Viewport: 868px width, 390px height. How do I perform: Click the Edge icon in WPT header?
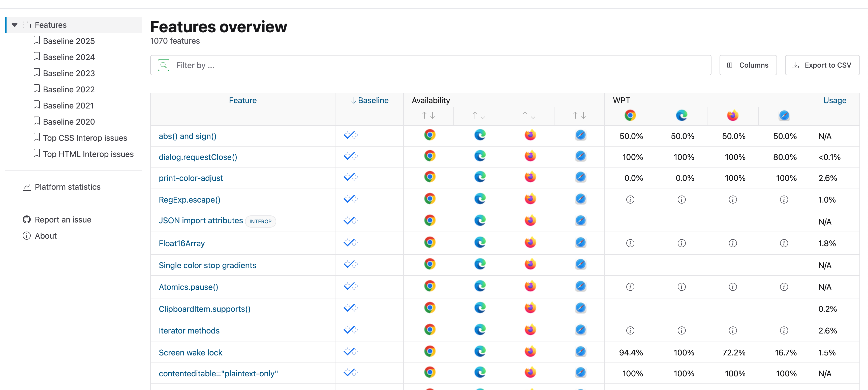(x=681, y=115)
